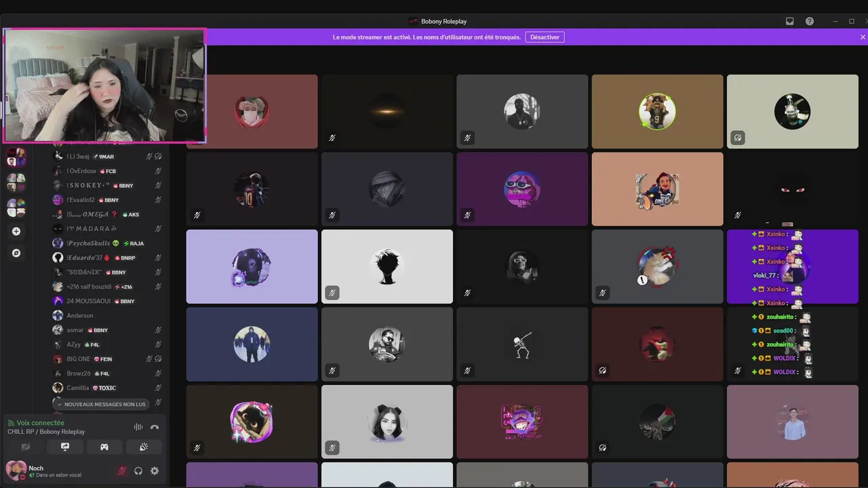Open User Settings gear icon

pos(155,470)
